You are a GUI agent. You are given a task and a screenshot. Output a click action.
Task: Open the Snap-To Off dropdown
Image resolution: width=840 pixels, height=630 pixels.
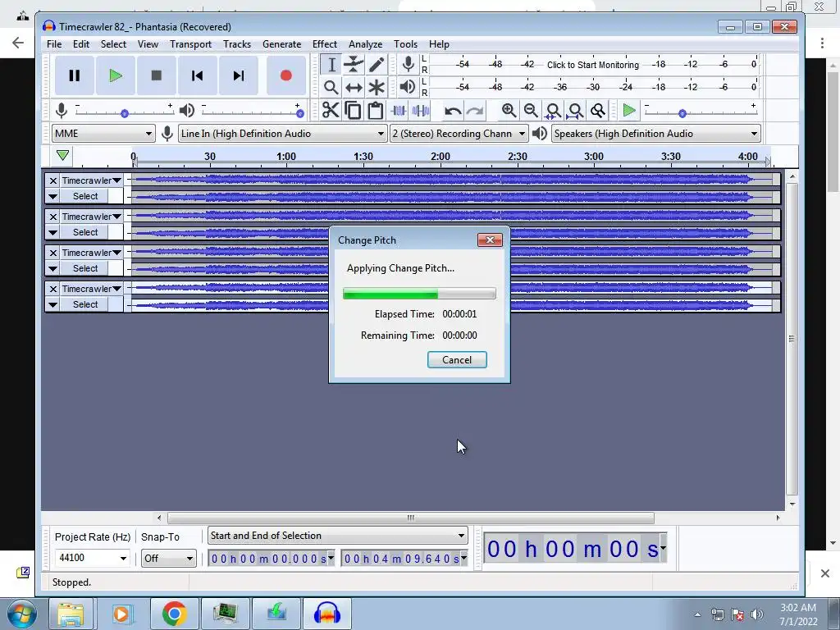[168, 558]
